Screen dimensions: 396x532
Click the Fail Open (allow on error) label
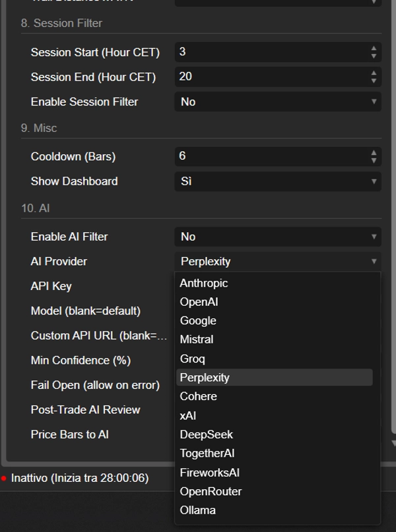pyautogui.click(x=95, y=385)
